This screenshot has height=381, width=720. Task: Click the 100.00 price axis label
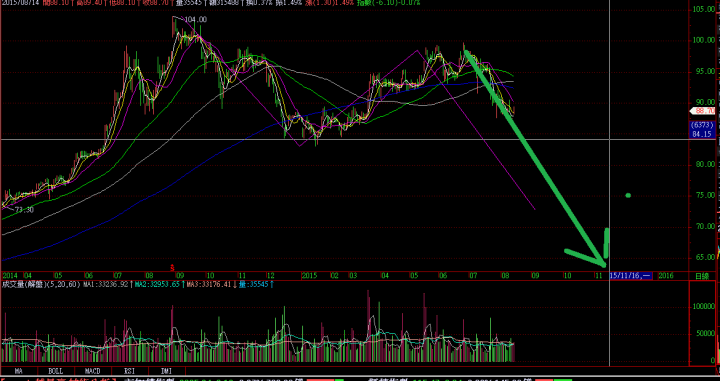coord(704,40)
